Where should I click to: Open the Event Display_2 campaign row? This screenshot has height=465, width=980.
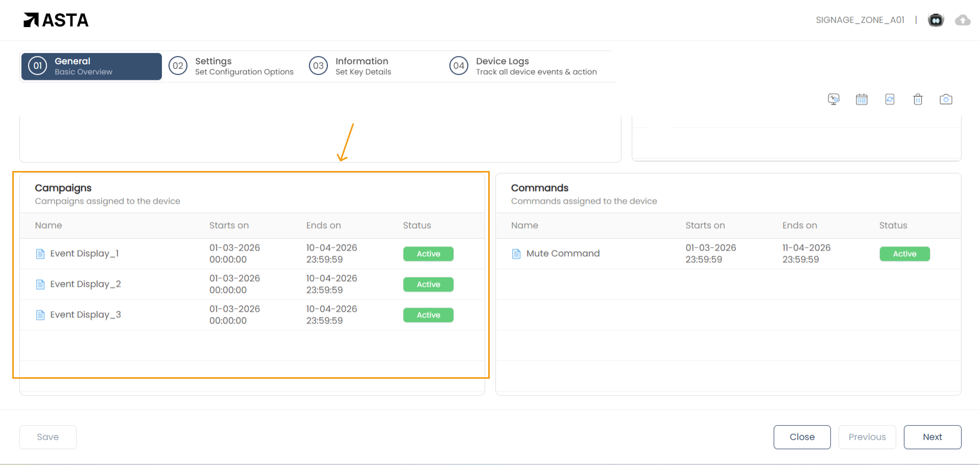[x=85, y=284]
